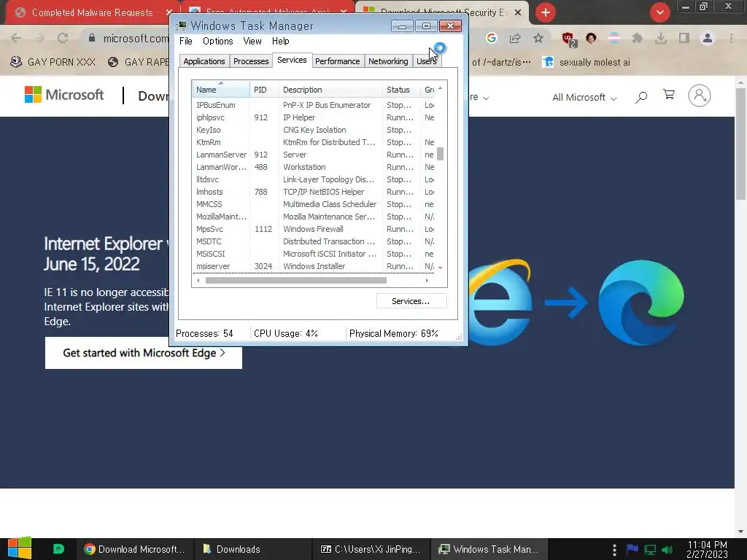Sort services by the Status column header
The width and height of the screenshot is (747, 560).
(401, 90)
